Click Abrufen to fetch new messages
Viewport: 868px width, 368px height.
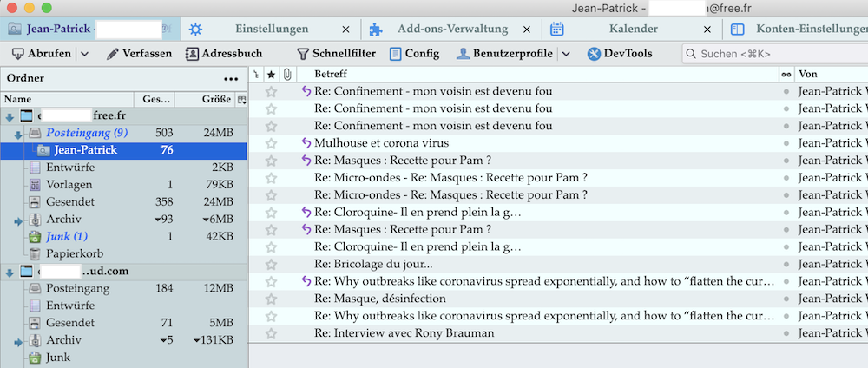tap(42, 54)
